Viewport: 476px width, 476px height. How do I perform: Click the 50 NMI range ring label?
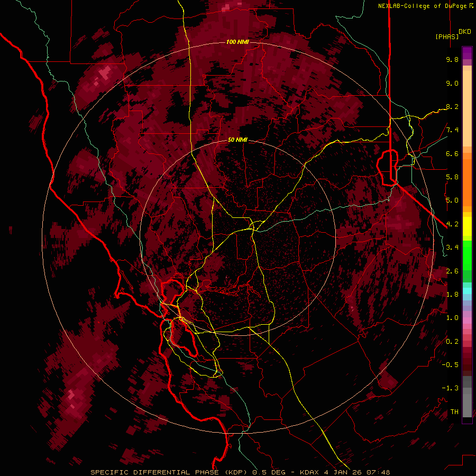(x=237, y=140)
